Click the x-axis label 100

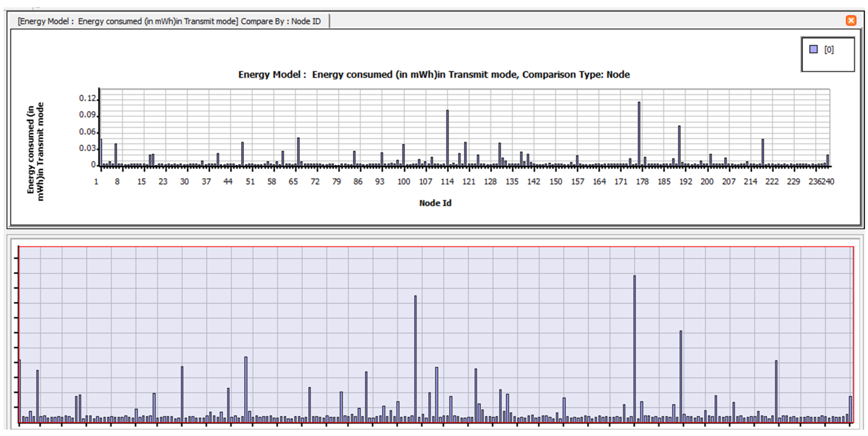coord(403,182)
